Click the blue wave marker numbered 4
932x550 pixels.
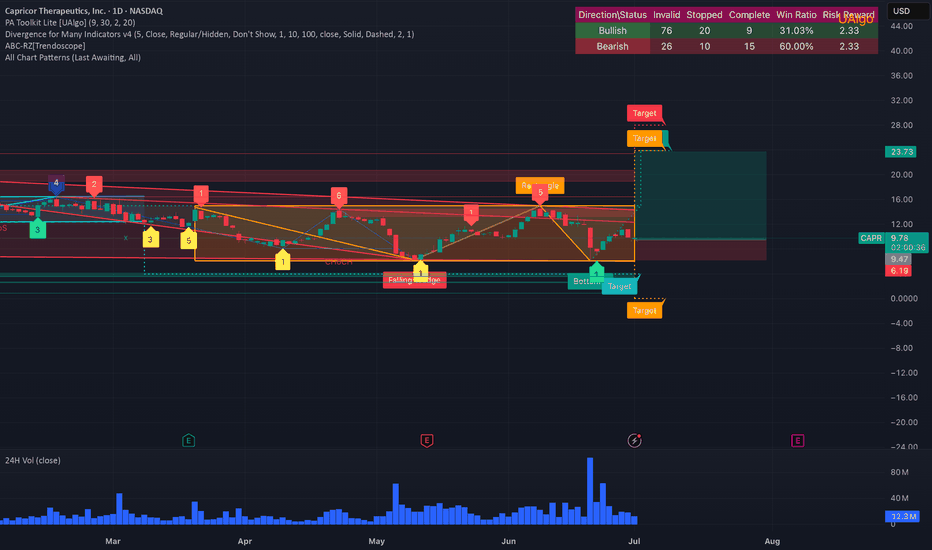click(56, 184)
